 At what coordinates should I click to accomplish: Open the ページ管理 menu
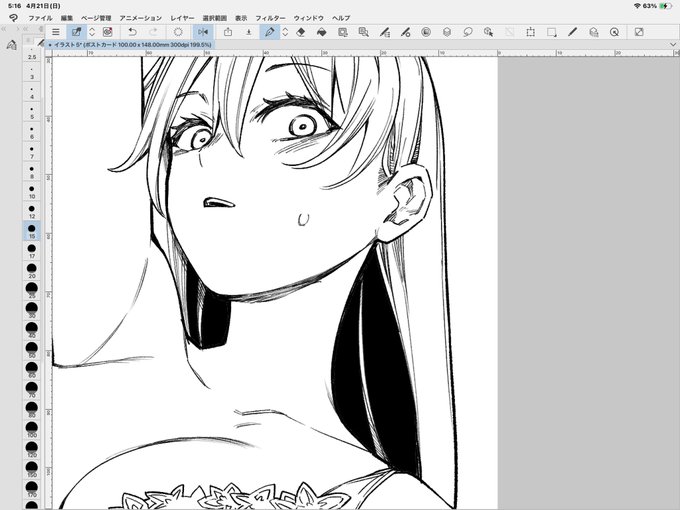click(96, 18)
